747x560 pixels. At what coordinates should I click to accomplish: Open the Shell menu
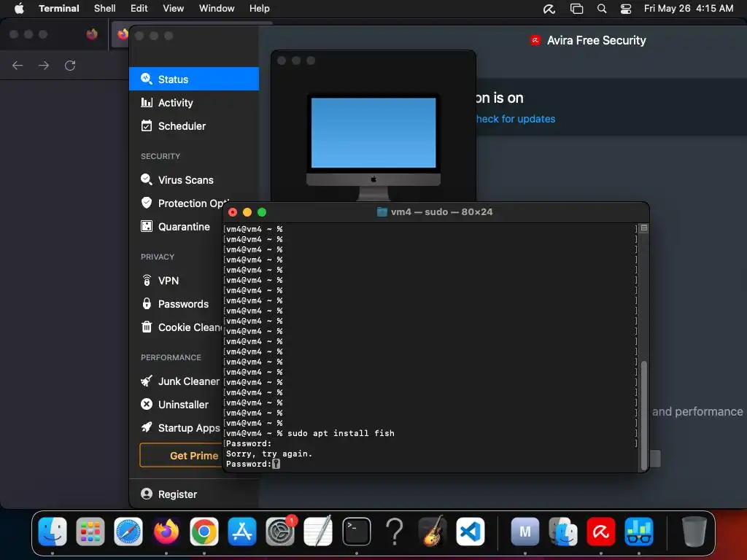[x=105, y=8]
